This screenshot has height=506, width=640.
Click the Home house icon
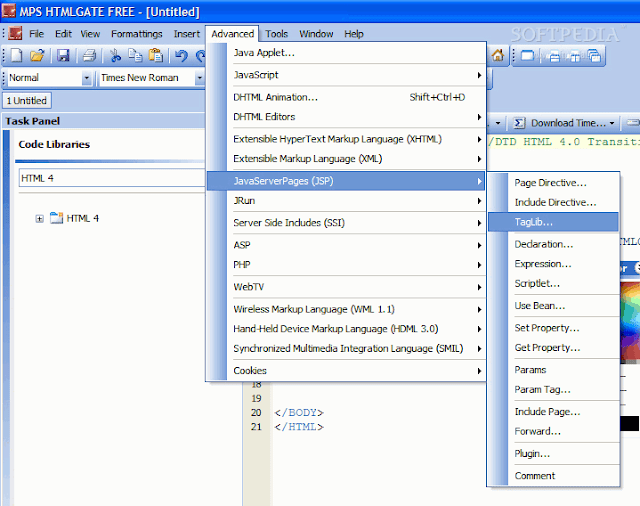coord(498,55)
